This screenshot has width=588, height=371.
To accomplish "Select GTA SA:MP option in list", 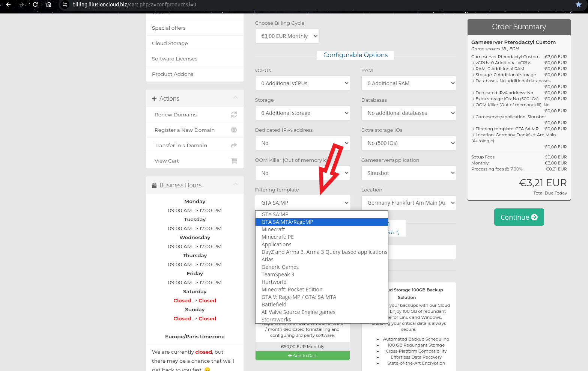I will coord(322,214).
